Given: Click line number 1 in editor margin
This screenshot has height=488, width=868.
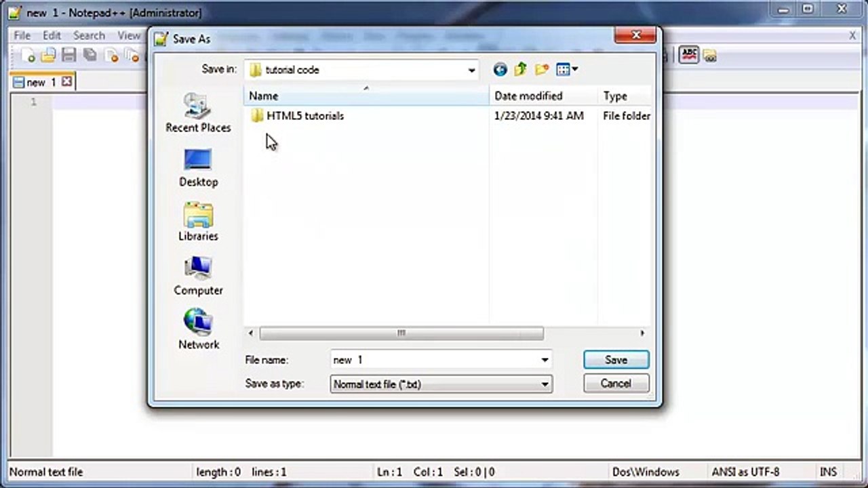Looking at the screenshot, I should pos(33,102).
